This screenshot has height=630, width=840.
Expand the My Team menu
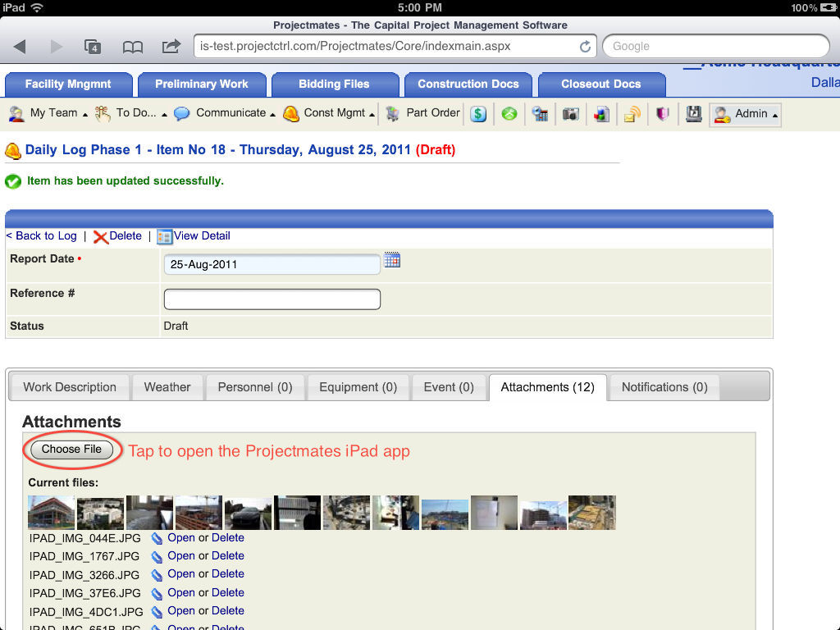pyautogui.click(x=48, y=113)
